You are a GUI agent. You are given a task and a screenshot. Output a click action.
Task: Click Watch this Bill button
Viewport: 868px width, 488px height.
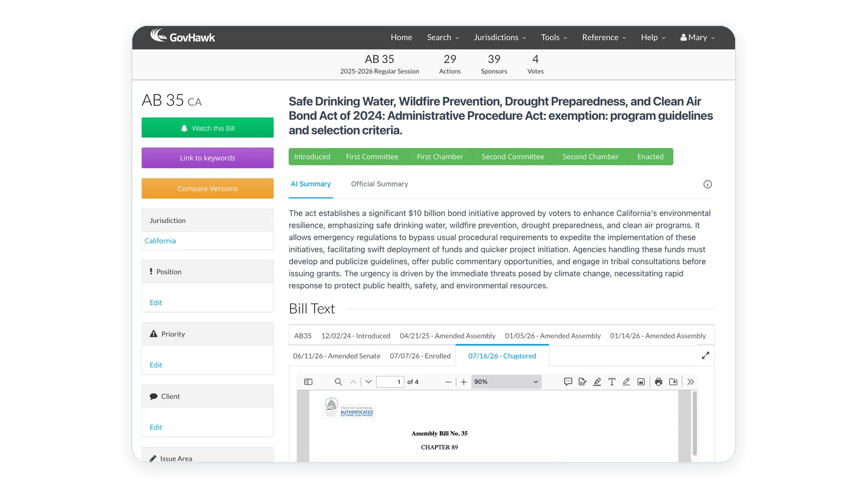click(208, 128)
